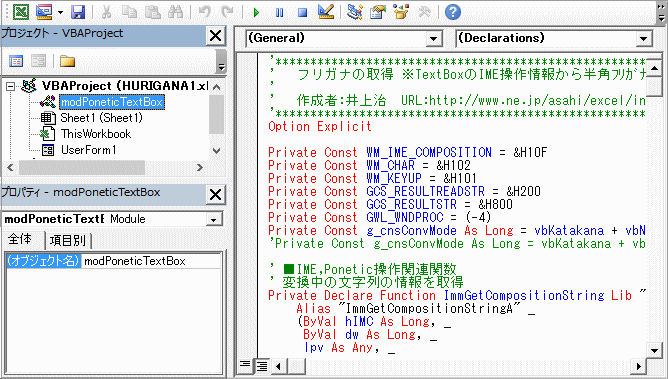Click project tree horizontal scrollbar thumb

coord(82,167)
